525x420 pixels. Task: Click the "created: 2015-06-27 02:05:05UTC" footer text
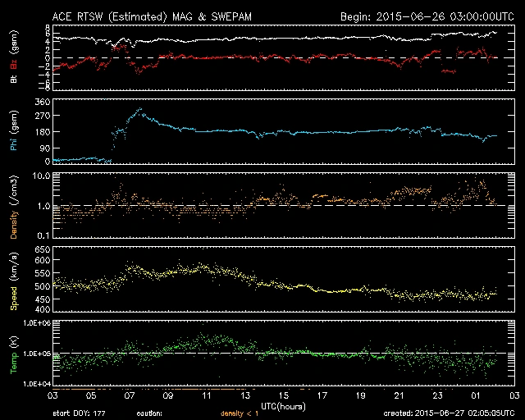(449, 413)
